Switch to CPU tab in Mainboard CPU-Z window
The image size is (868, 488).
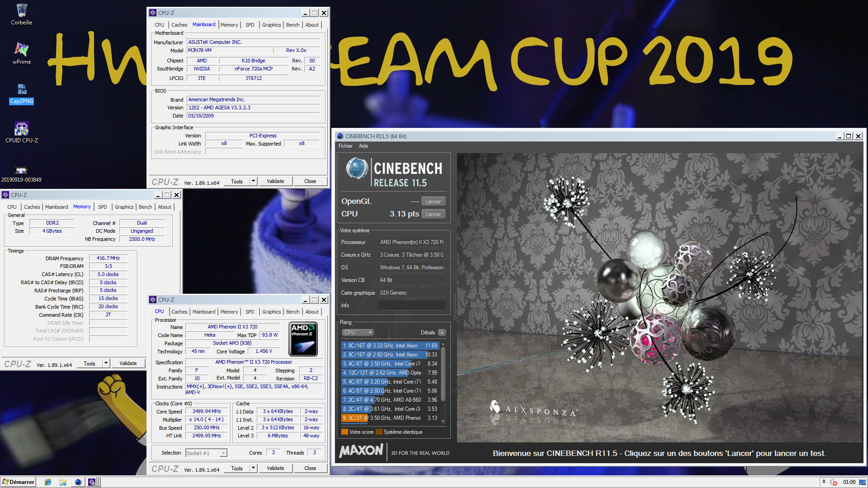pos(159,25)
